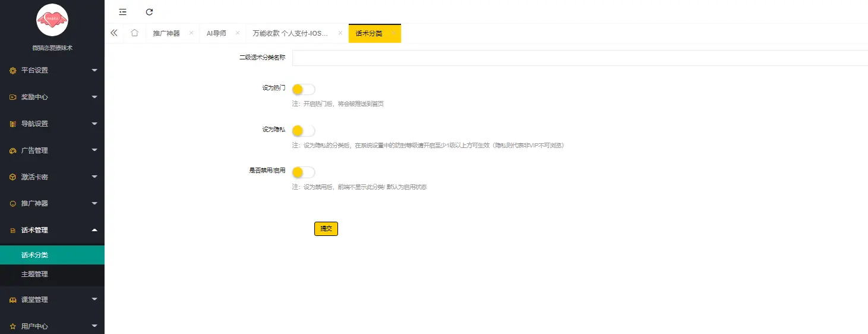Switch to the AI导师 tab
Viewport: 868px width, 334px height.
[x=216, y=33]
